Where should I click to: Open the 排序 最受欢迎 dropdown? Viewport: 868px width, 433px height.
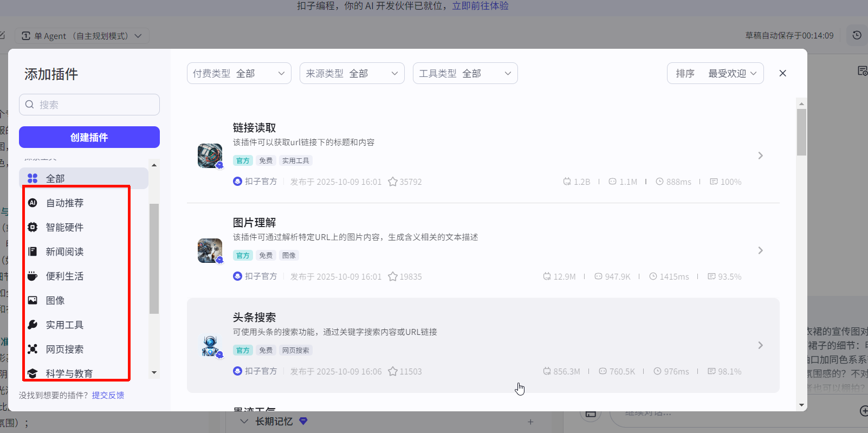[x=715, y=73]
